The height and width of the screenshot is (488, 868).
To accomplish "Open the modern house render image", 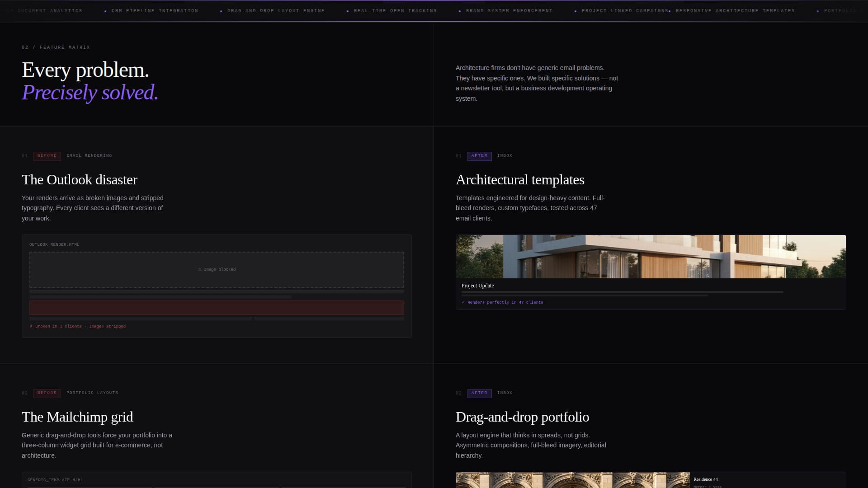I will [651, 257].
